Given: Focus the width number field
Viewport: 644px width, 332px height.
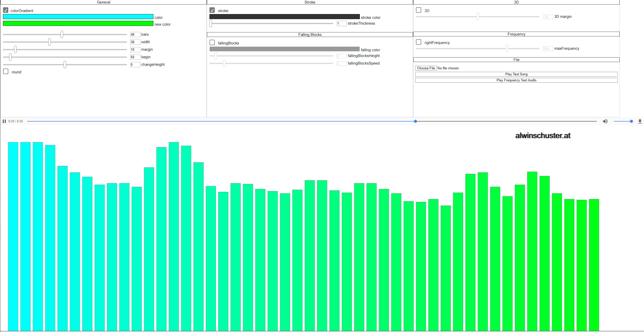Looking at the screenshot, I should pos(135,42).
